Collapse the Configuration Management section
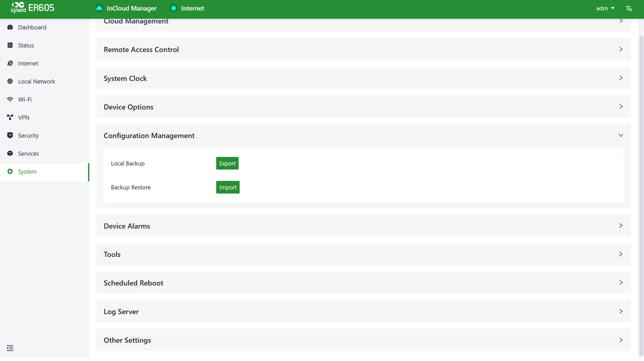 (x=363, y=136)
